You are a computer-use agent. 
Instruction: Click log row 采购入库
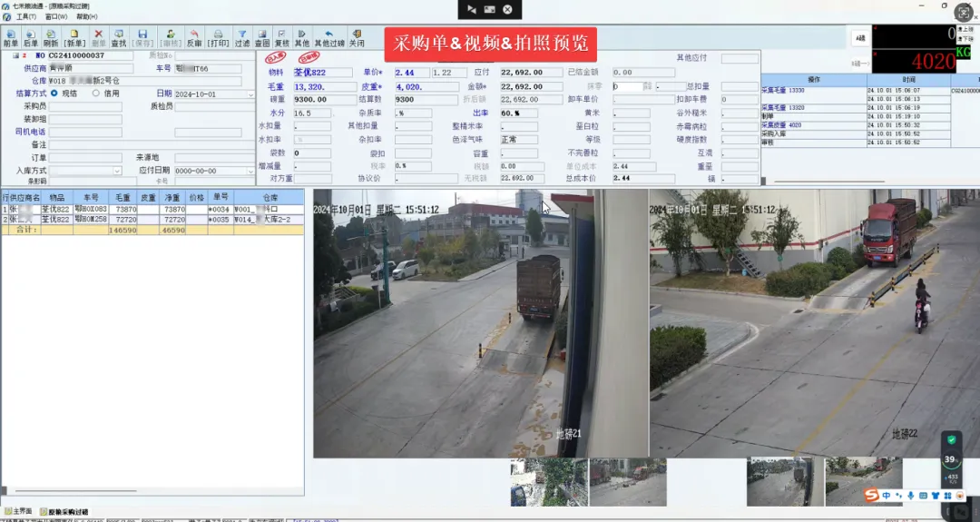(814, 133)
